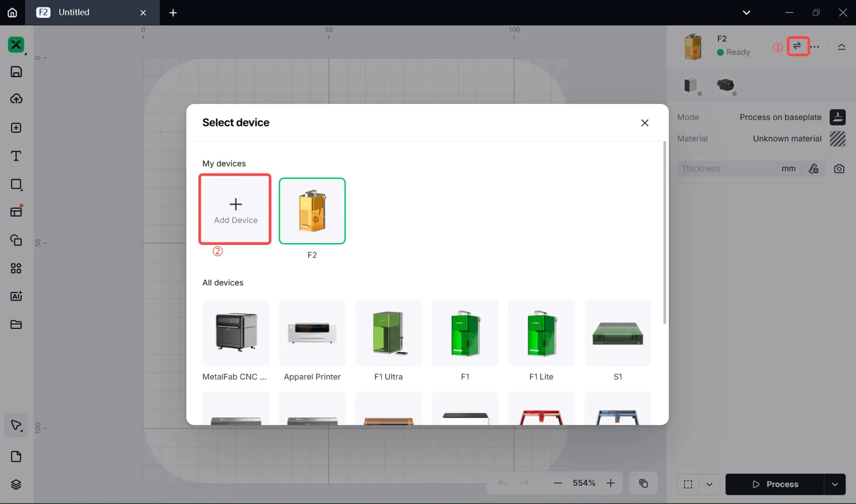Select the F1 device thumbnail
The height and width of the screenshot is (504, 856).
coord(465,333)
